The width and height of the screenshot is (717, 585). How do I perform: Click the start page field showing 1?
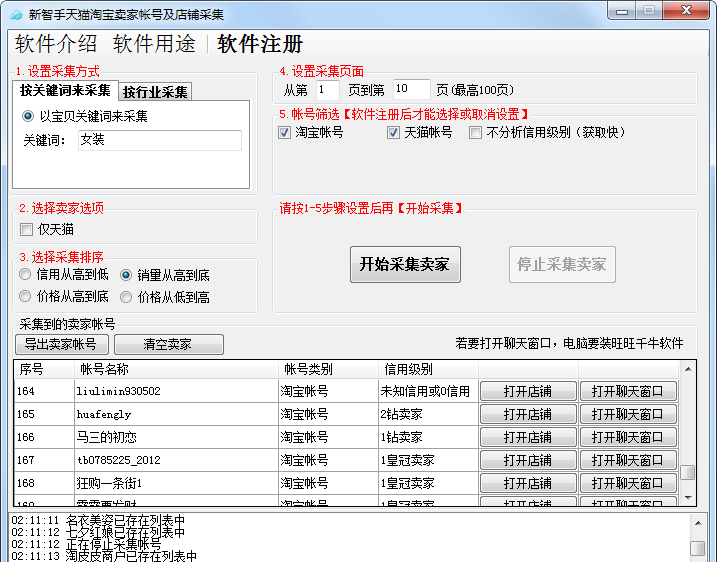[328, 90]
